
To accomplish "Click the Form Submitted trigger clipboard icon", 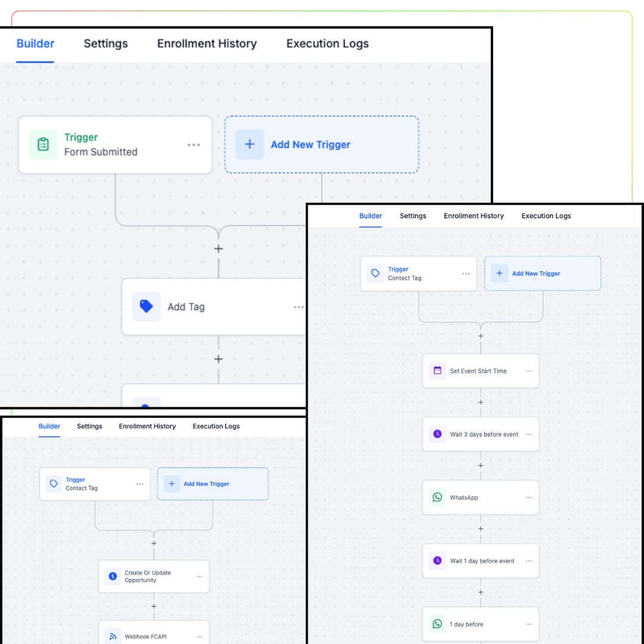I will click(43, 144).
